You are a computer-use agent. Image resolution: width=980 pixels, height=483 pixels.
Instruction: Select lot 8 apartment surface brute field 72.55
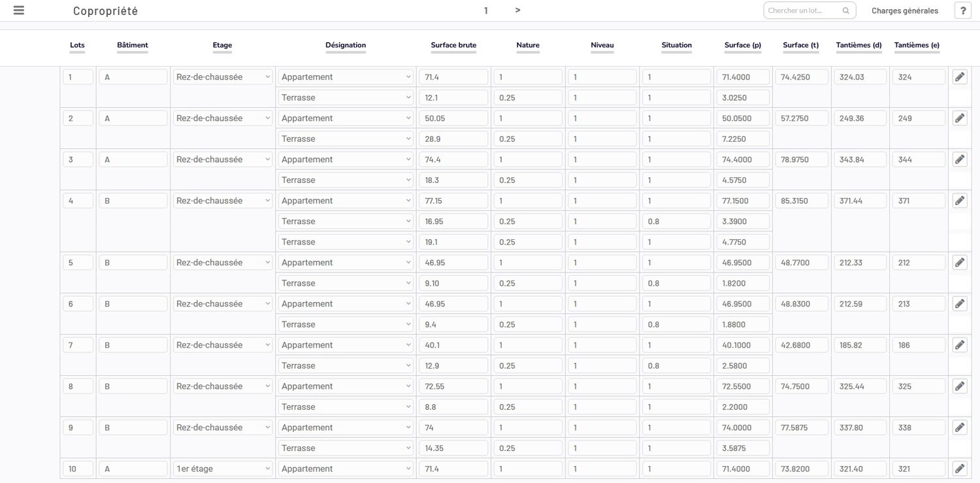point(453,386)
